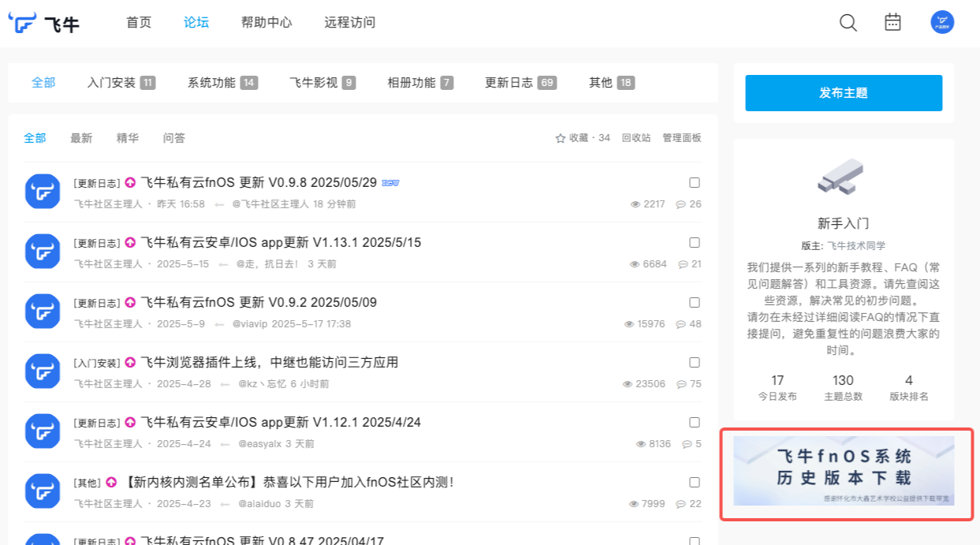This screenshot has height=545, width=980.
Task: Click reply bubble icon beside 75
Action: pos(681,384)
